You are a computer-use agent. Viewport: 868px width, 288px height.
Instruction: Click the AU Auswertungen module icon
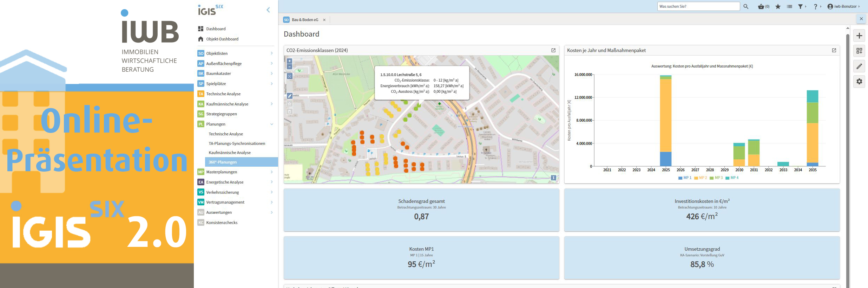pyautogui.click(x=201, y=212)
